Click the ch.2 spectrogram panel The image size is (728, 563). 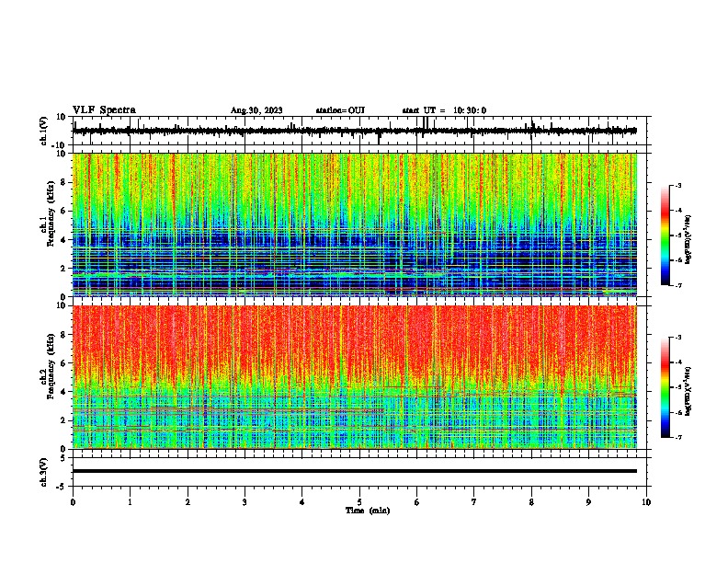[x=355, y=377]
